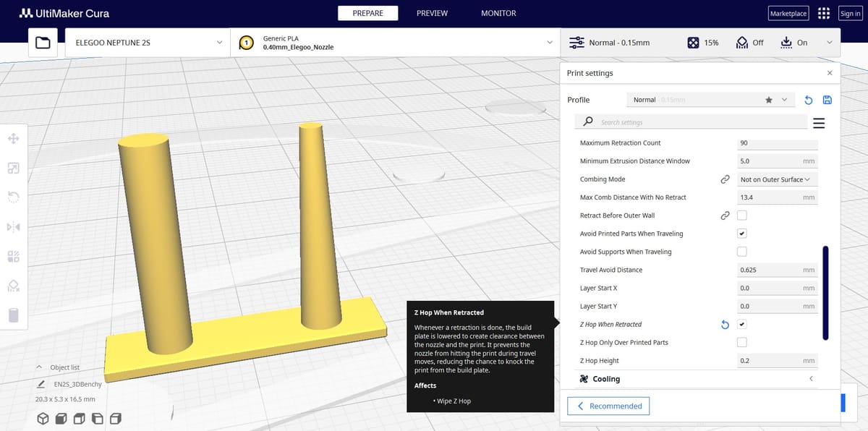
Task: Expand the print settings summary chevron
Action: click(x=829, y=43)
